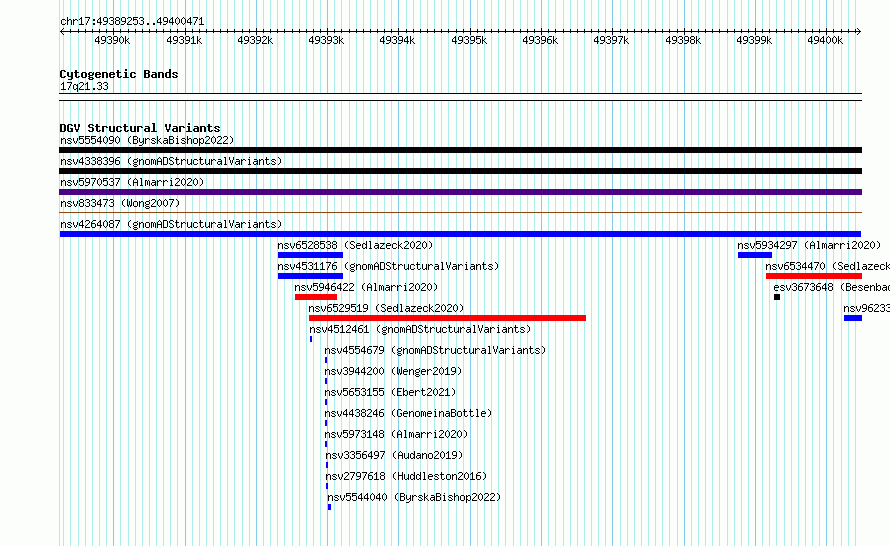Click the nsv4531176 gnomAD label

(388, 266)
